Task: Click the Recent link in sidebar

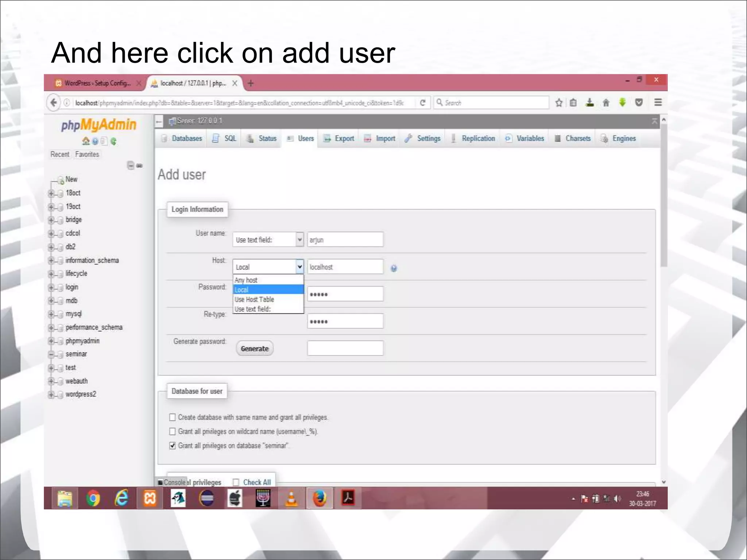Action: point(60,154)
